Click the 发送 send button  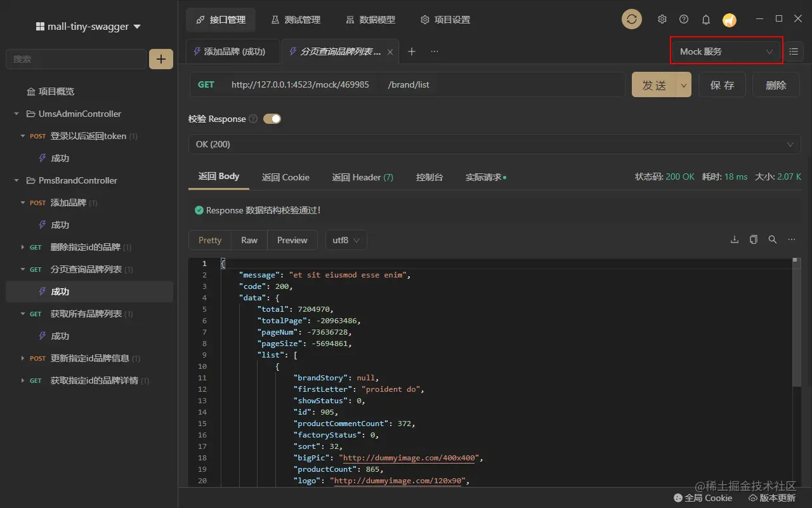(654, 85)
